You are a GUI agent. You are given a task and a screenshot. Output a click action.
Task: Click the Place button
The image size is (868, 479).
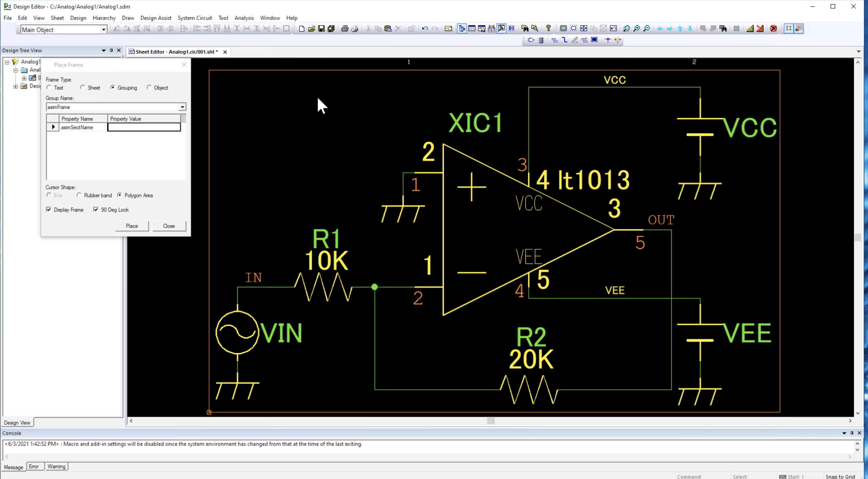132,226
